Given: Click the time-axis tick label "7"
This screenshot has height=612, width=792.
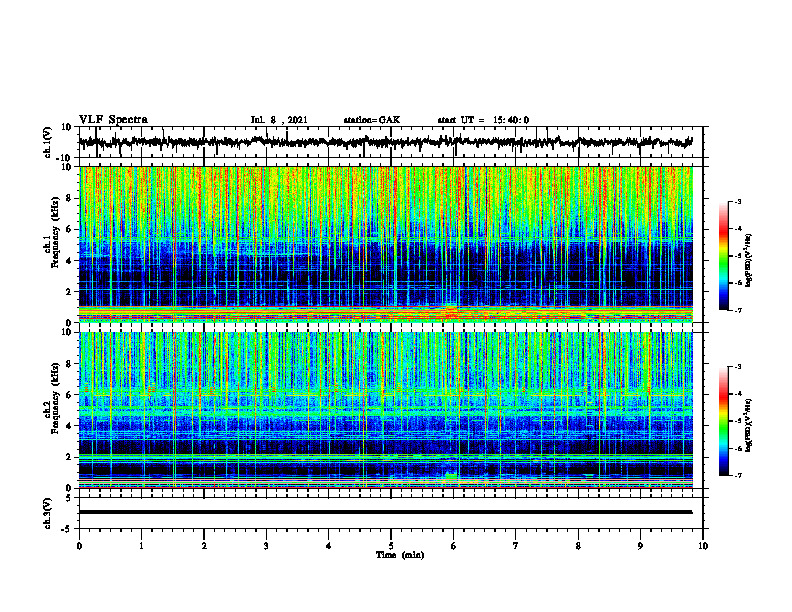Looking at the screenshot, I should point(516,546).
